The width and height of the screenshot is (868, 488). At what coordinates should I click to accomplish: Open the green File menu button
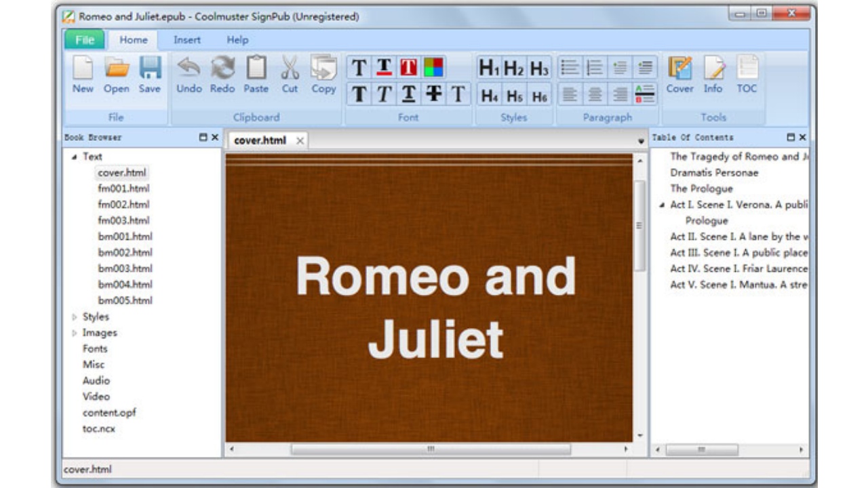click(x=85, y=40)
